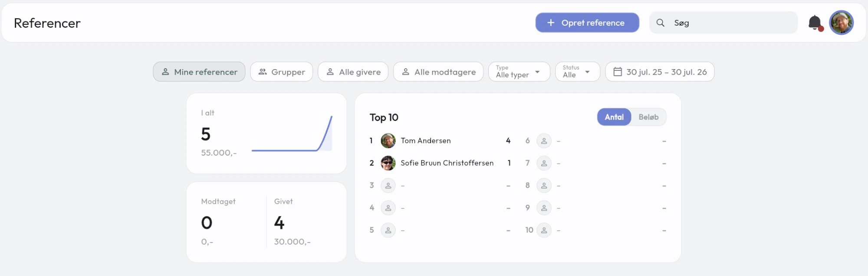This screenshot has height=276, width=868.
Task: Switch Top 10 to Beløb view
Action: coord(648,117)
